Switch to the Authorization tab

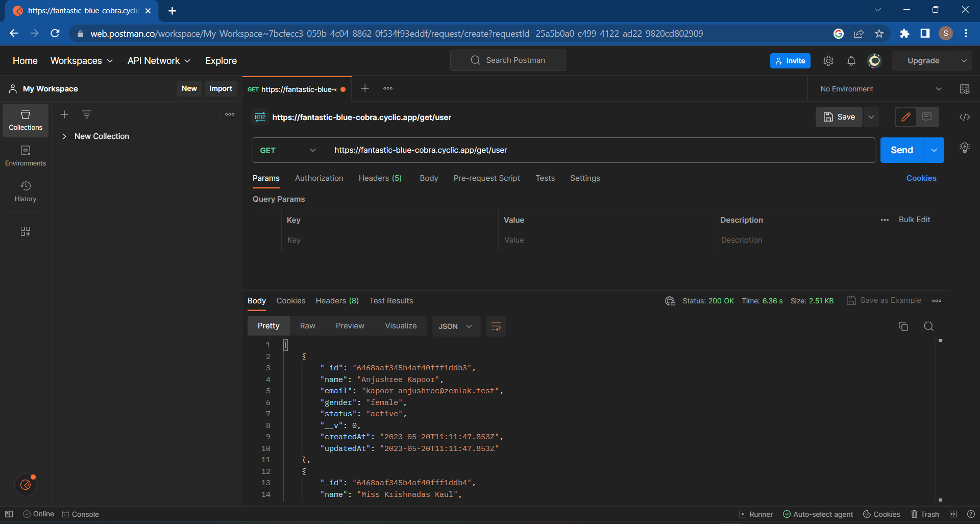coord(319,178)
